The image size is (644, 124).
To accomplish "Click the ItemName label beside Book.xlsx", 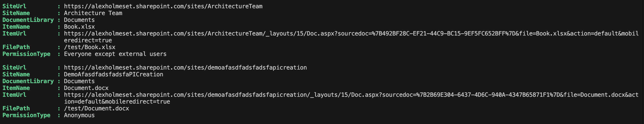I will click(16, 27).
